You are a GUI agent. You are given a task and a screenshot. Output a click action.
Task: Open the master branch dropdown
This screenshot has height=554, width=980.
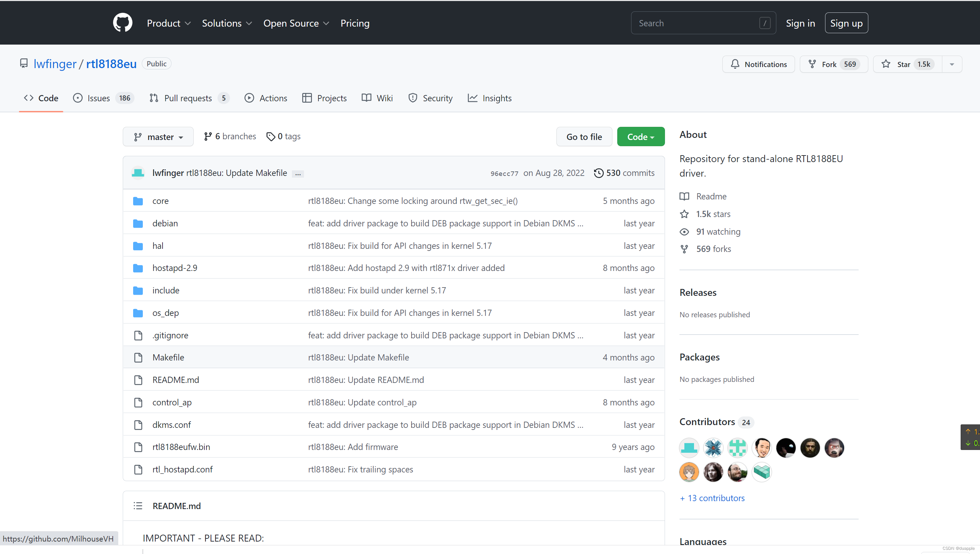pyautogui.click(x=158, y=137)
